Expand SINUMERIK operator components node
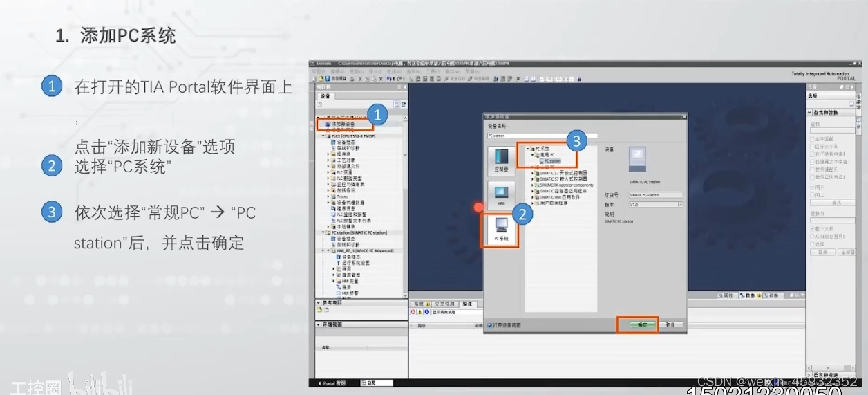The image size is (868, 395). tap(532, 185)
